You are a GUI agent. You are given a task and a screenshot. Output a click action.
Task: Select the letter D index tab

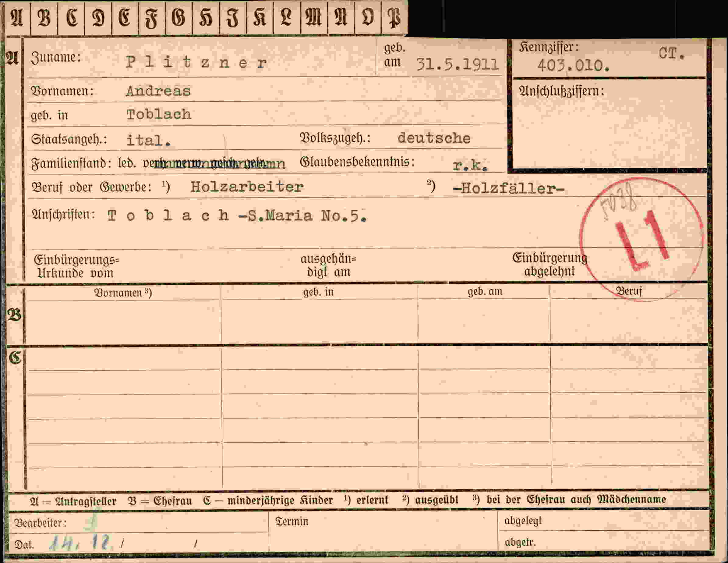98,18
